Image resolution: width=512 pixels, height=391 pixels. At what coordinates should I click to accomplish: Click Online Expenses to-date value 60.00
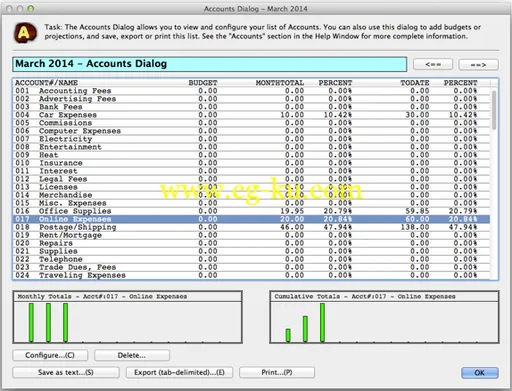point(417,219)
